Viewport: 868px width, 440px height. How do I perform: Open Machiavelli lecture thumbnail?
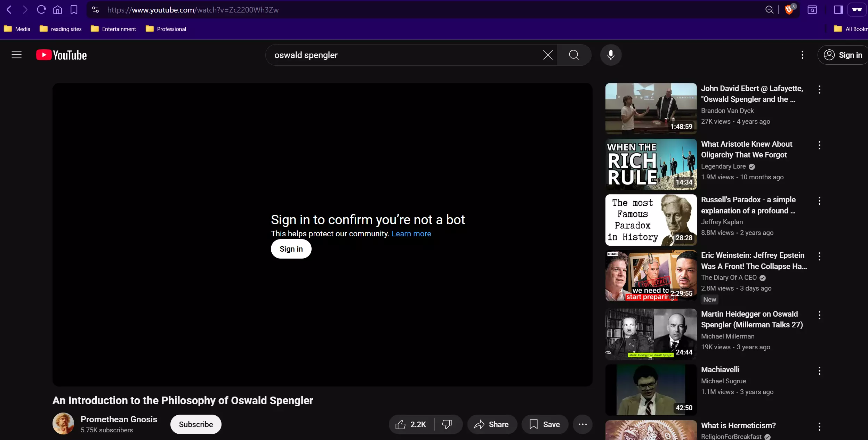click(651, 390)
